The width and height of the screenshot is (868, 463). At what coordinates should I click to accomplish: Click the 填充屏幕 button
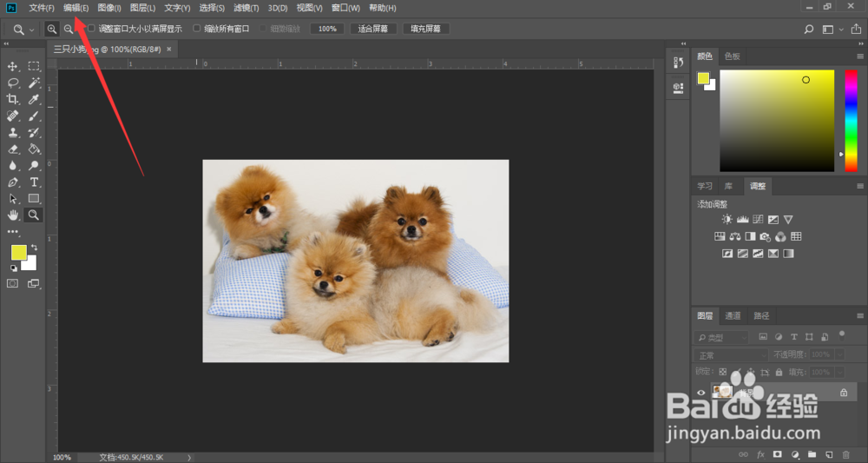click(425, 29)
